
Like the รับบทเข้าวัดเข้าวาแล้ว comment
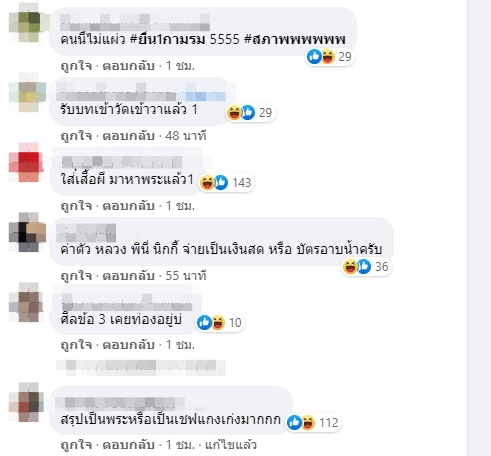point(76,136)
